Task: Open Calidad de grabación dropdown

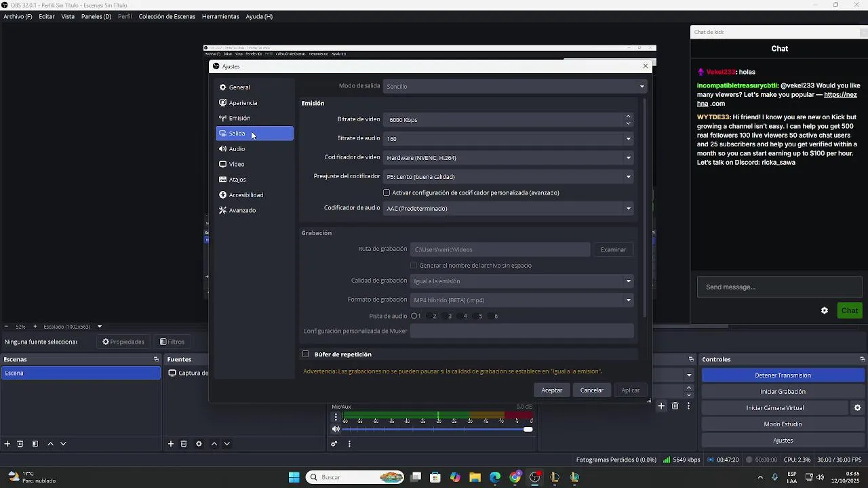Action: click(522, 281)
